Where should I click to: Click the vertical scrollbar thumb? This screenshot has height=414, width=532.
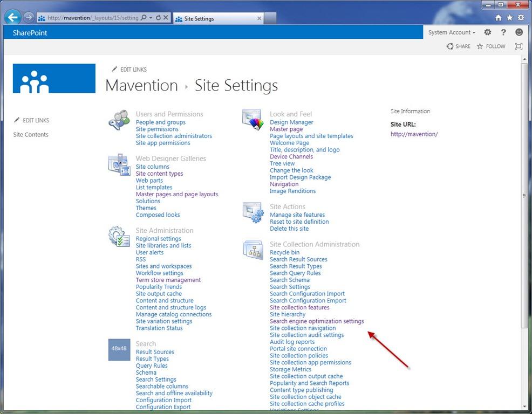coord(524,196)
